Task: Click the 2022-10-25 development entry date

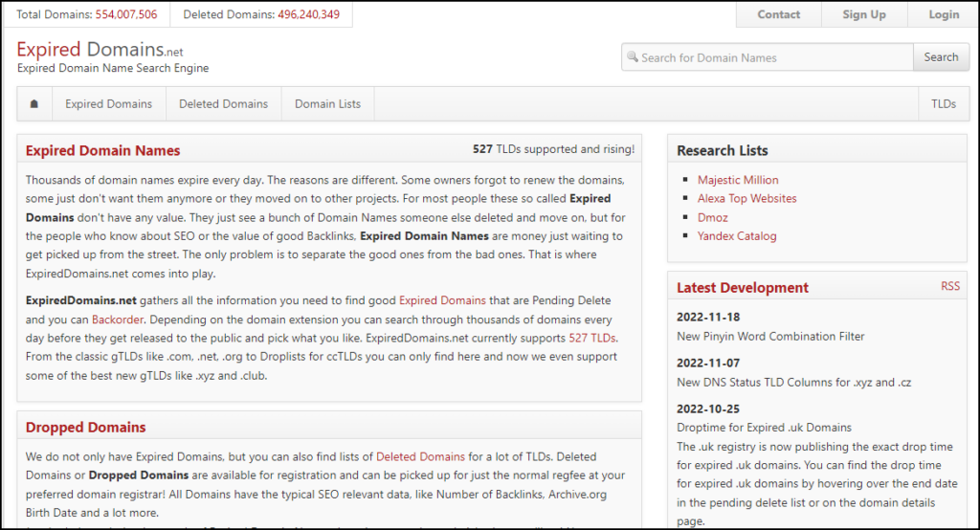Action: coord(708,409)
